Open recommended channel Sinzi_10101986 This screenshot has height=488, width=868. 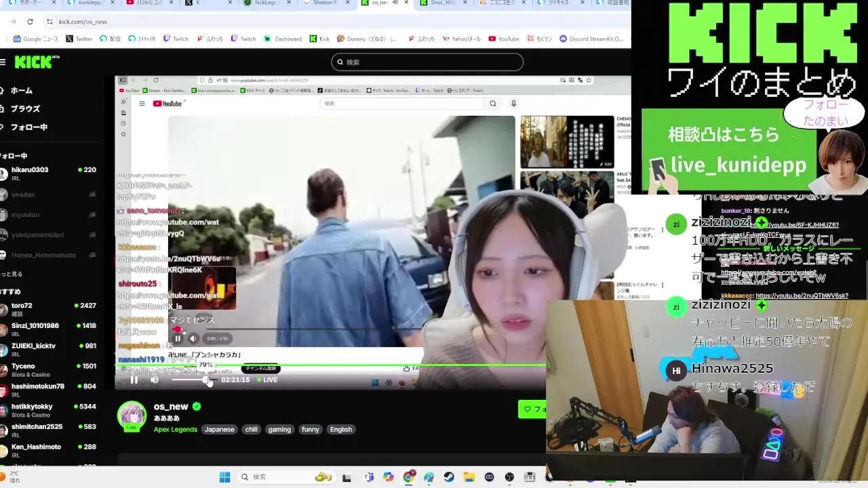(49, 329)
